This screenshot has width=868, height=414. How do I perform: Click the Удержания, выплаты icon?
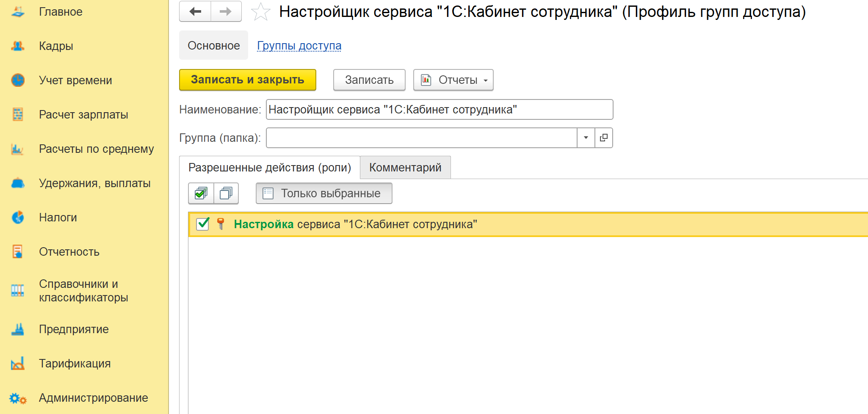point(18,183)
